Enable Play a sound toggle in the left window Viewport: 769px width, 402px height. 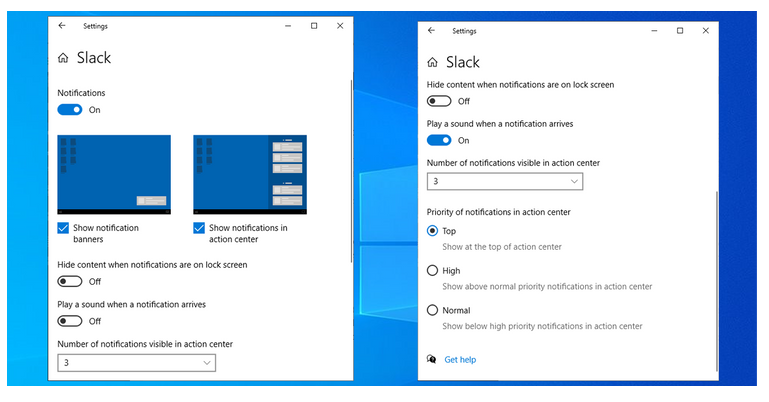tap(70, 321)
